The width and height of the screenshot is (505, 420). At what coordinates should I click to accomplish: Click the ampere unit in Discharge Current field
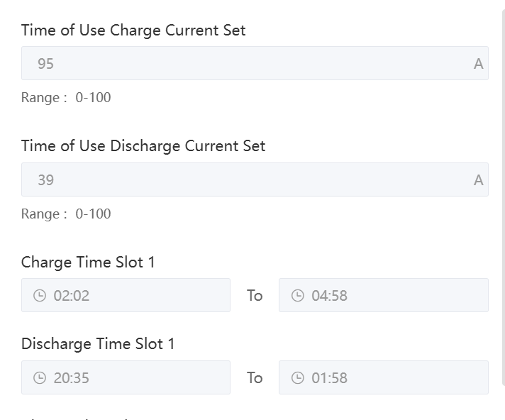point(479,180)
